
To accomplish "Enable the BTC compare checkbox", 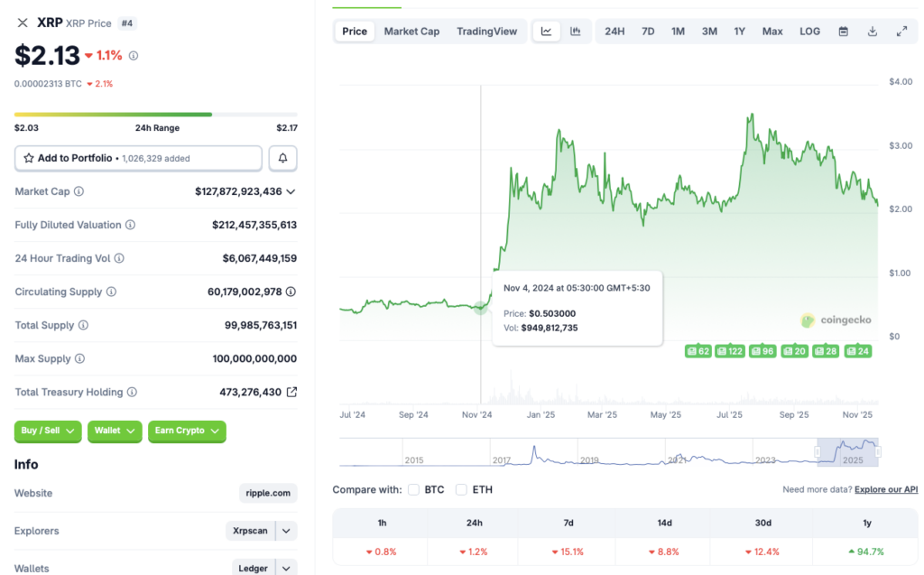I will coord(413,490).
